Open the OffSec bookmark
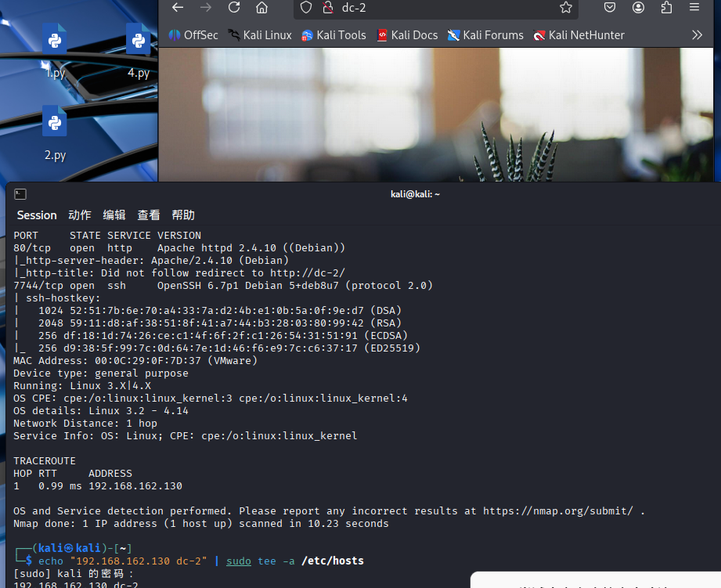This screenshot has height=588, width=721. pos(193,35)
